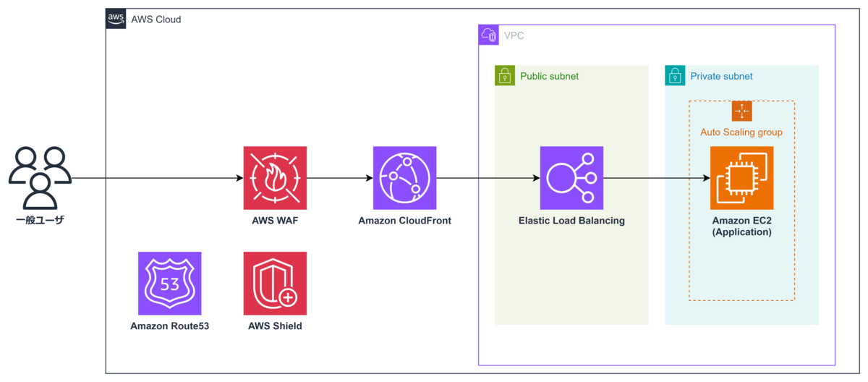Click the Amazon Route53 shield icon
The width and height of the screenshot is (868, 382).
(x=170, y=284)
